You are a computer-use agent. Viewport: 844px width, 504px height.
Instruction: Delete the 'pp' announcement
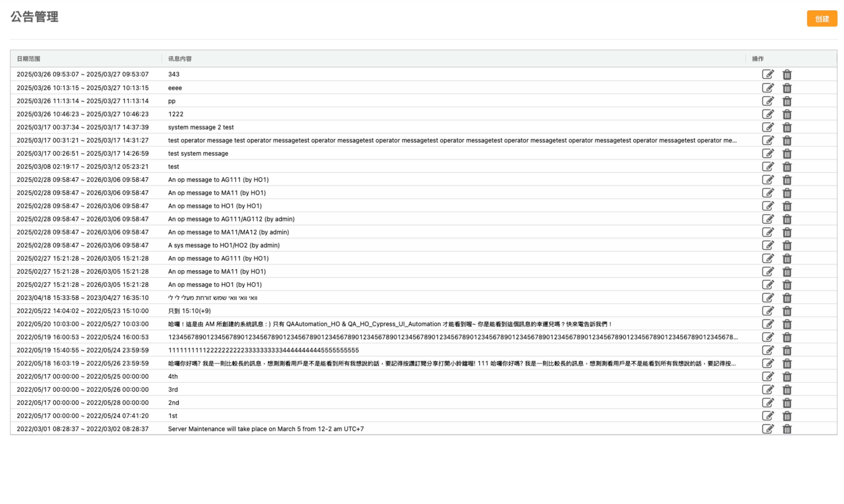coord(787,101)
